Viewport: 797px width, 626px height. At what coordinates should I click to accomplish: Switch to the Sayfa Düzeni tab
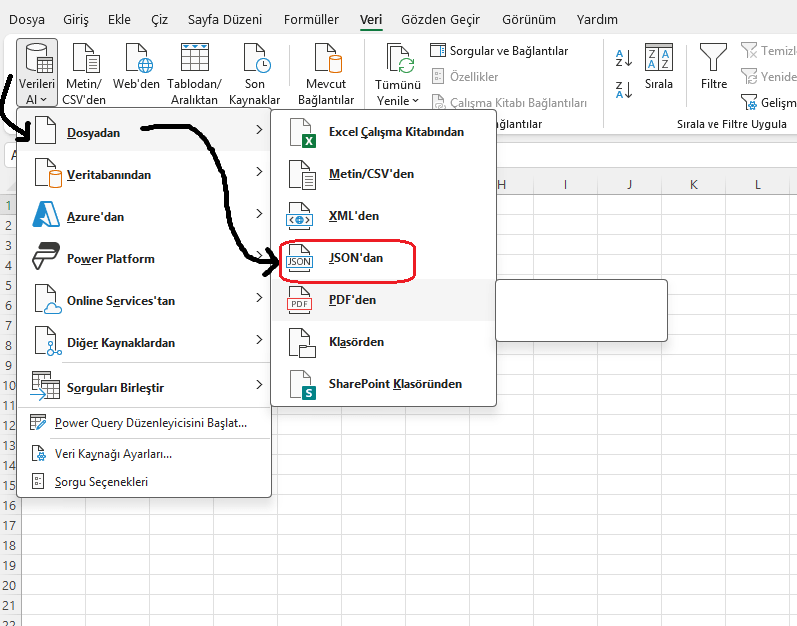pyautogui.click(x=225, y=19)
